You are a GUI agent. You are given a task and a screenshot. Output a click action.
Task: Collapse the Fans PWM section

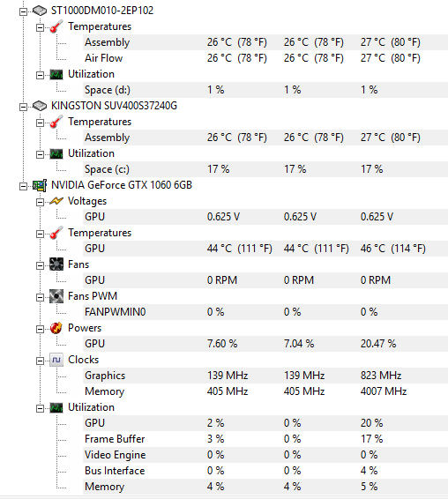(x=40, y=297)
